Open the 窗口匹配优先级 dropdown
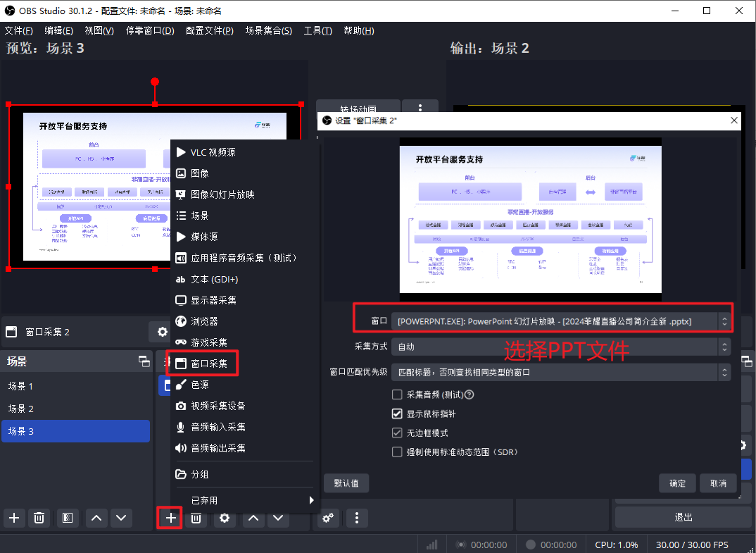Screen dimensions: 756x553 coord(560,372)
